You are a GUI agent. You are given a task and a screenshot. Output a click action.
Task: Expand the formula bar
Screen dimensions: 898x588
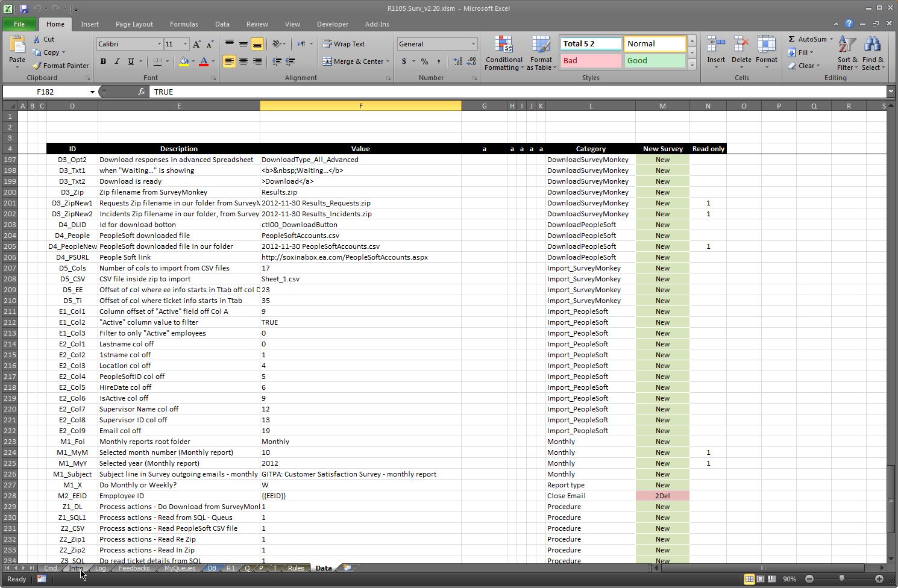click(x=891, y=92)
